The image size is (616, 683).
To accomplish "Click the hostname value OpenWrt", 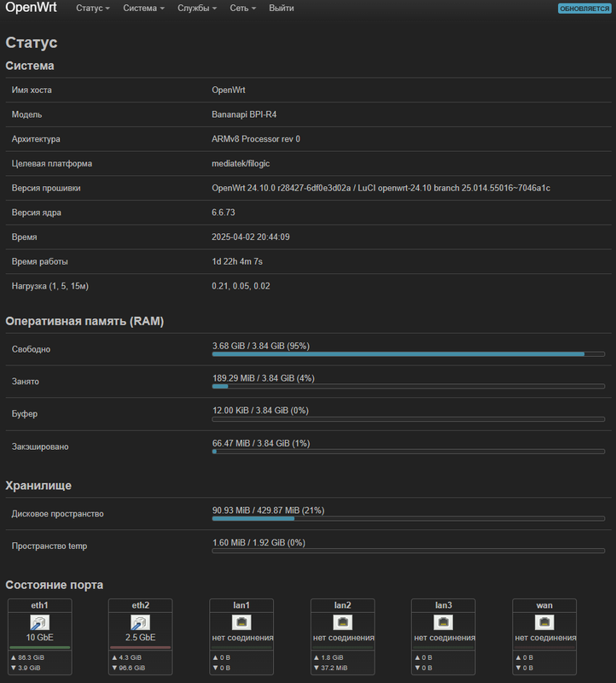I will click(x=229, y=90).
